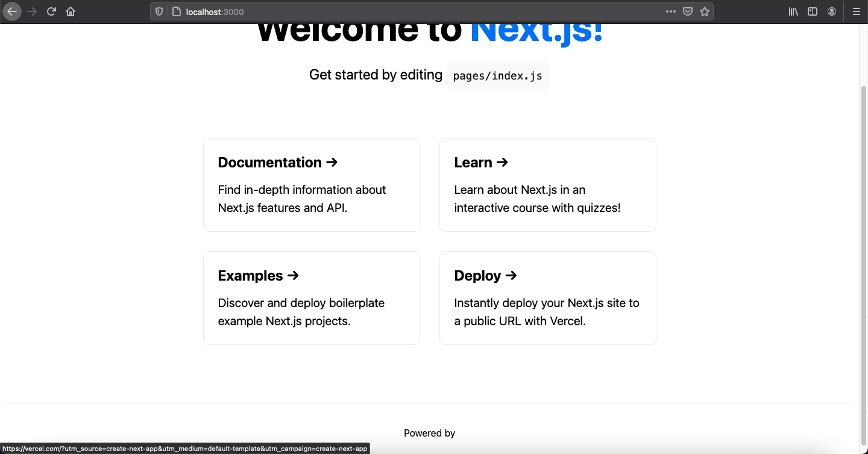Open the Documentation card link
Screen dimensions: 868x454
[x=311, y=184]
